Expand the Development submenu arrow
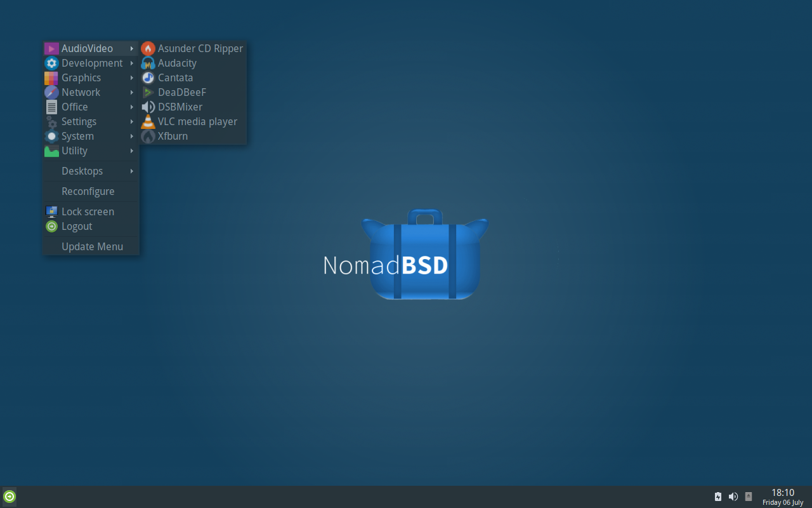 pyautogui.click(x=132, y=63)
